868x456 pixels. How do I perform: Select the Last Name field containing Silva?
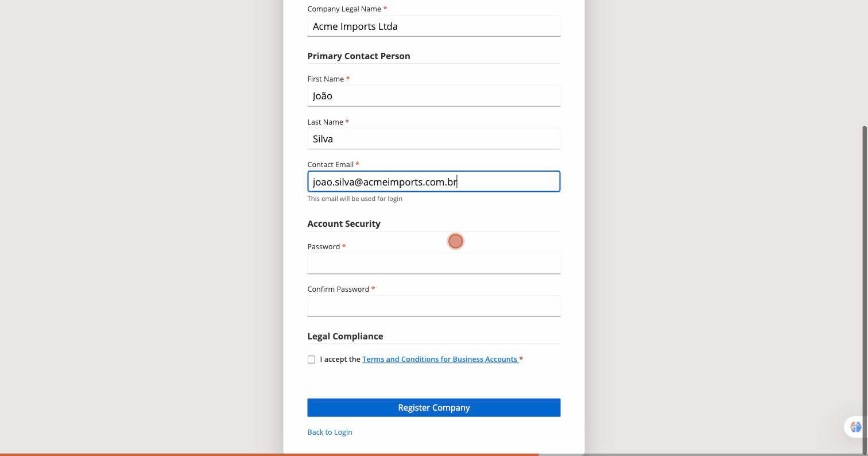click(x=433, y=138)
